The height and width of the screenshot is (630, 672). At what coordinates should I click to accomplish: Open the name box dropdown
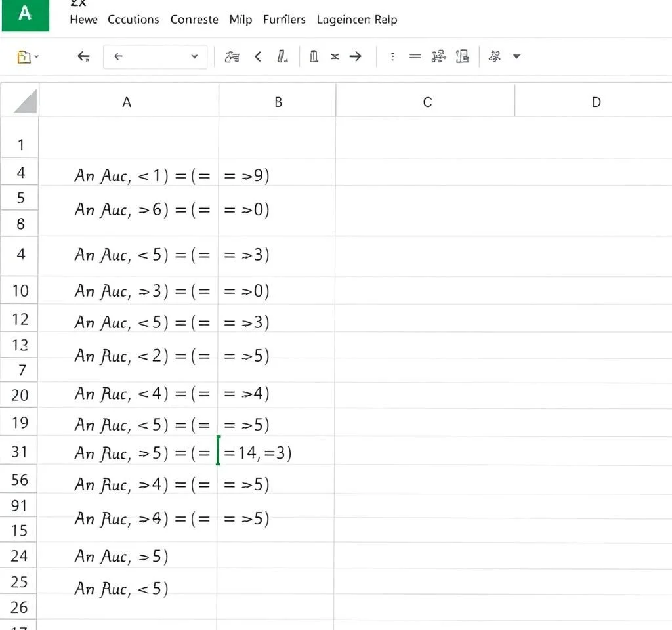194,56
